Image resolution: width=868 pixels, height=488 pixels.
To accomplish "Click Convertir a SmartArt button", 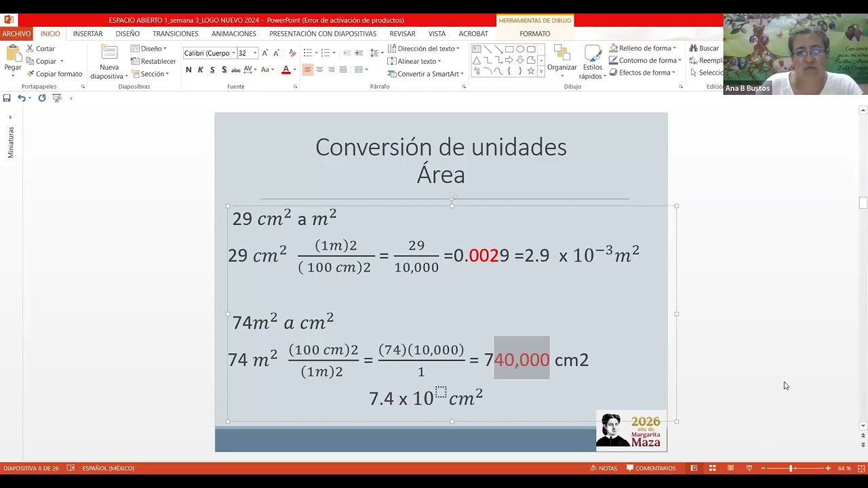I will [426, 74].
